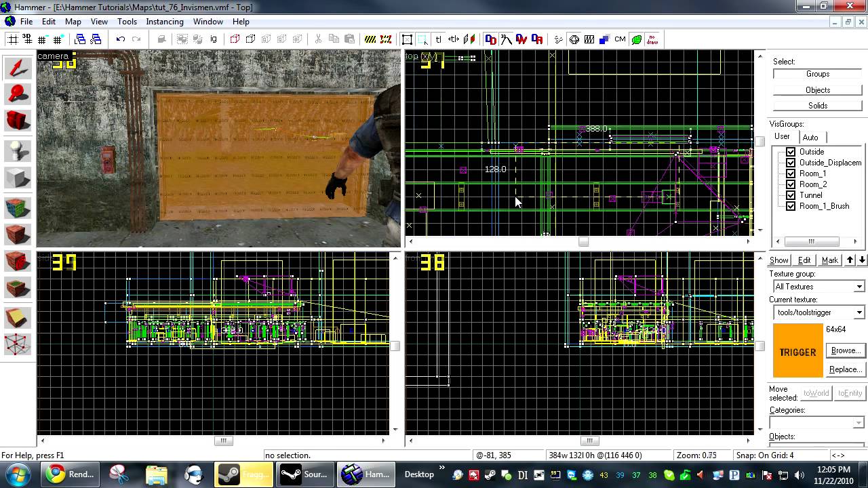Image resolution: width=868 pixels, height=488 pixels.
Task: Uncheck the Room_1 visgroup
Action: tap(791, 174)
